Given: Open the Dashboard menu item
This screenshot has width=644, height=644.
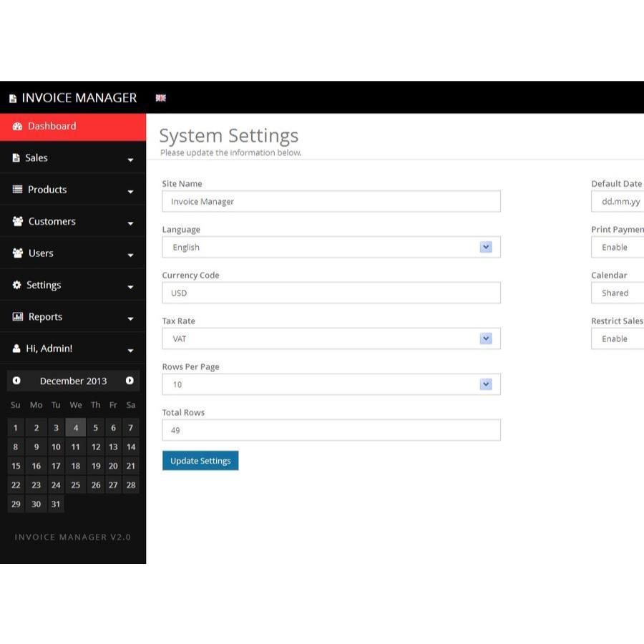Looking at the screenshot, I should [x=73, y=127].
